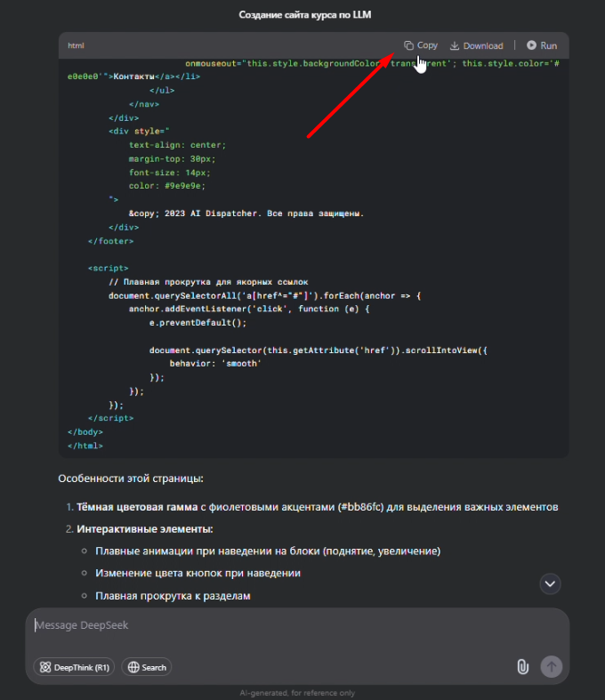Click bullet Плавные анимации при наведении

268,551
